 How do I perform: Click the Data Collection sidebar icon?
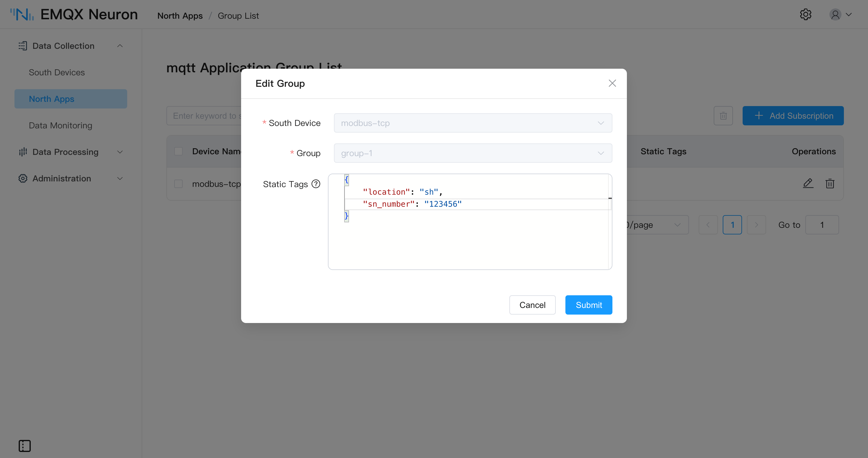click(x=23, y=46)
